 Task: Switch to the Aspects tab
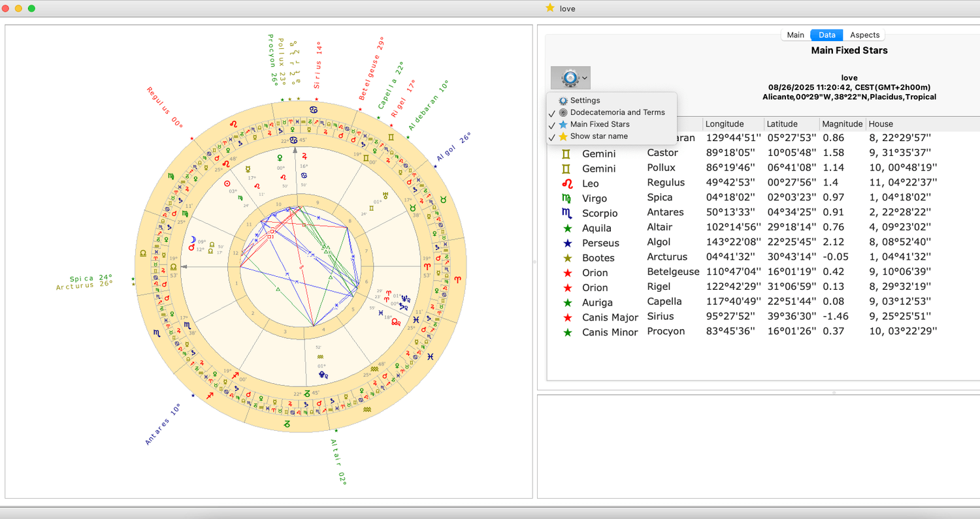(x=864, y=35)
